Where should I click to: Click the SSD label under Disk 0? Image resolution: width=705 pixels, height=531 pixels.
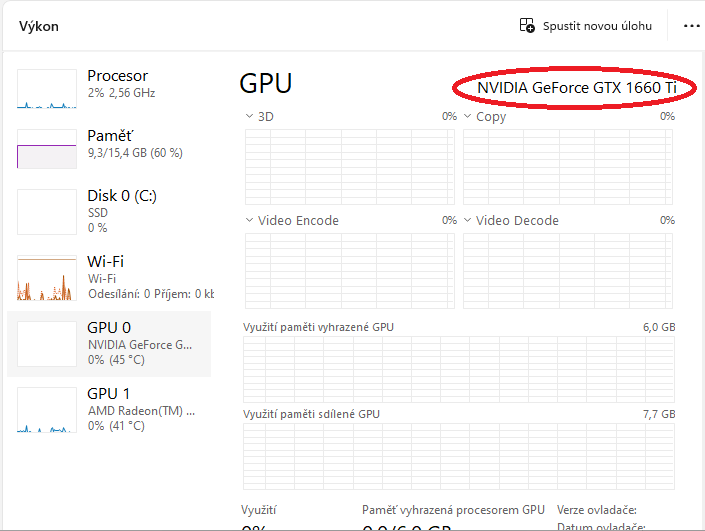click(98, 213)
